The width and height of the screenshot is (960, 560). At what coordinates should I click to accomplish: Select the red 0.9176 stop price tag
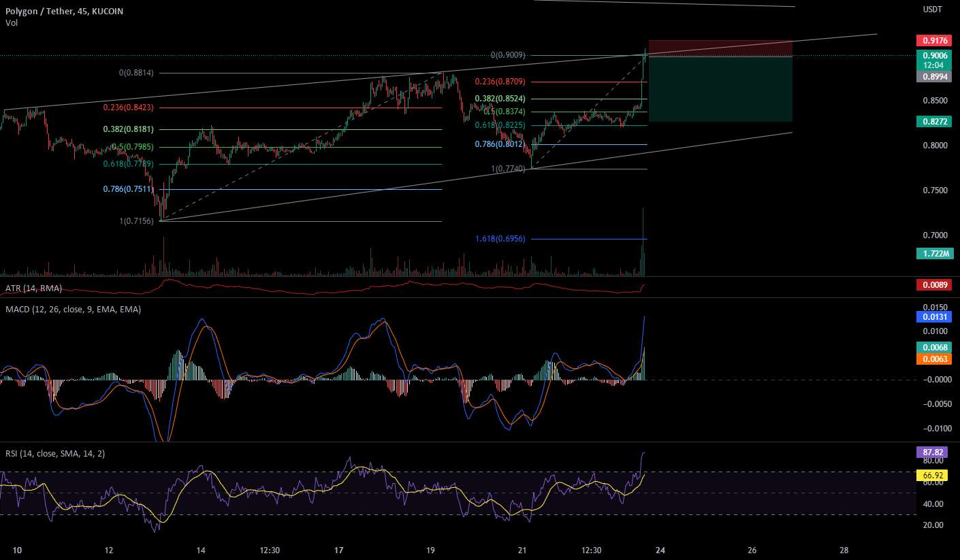pyautogui.click(x=935, y=41)
